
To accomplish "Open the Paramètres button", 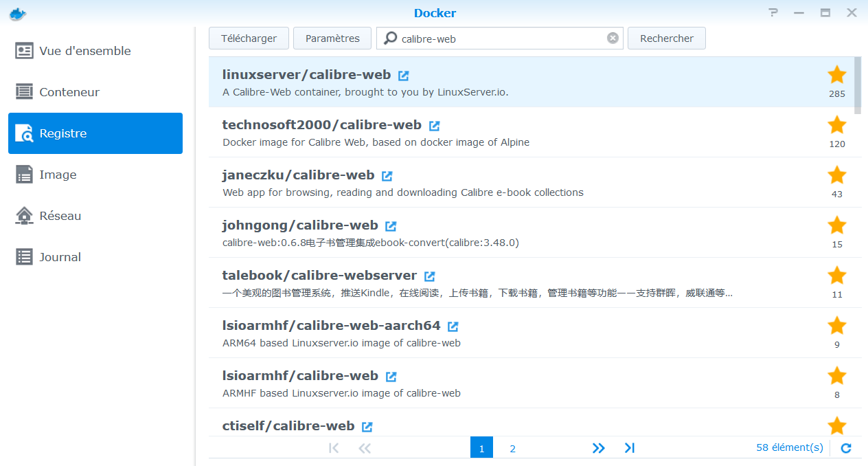I will tap(332, 38).
